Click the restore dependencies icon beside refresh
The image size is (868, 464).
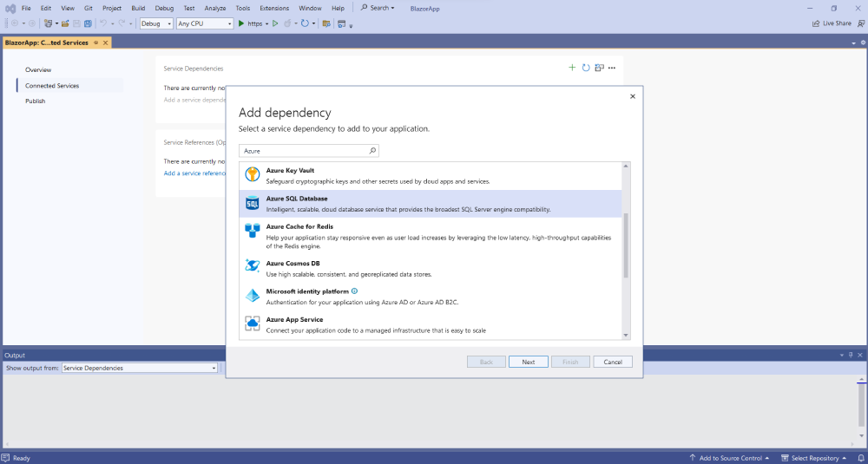(599, 68)
